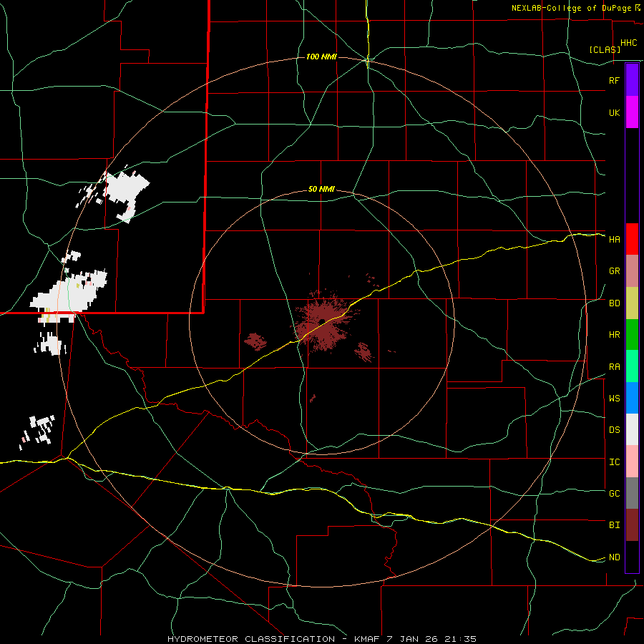Click the ND black legend swatch
Viewport: 644px width, 644px height.
click(x=632, y=557)
